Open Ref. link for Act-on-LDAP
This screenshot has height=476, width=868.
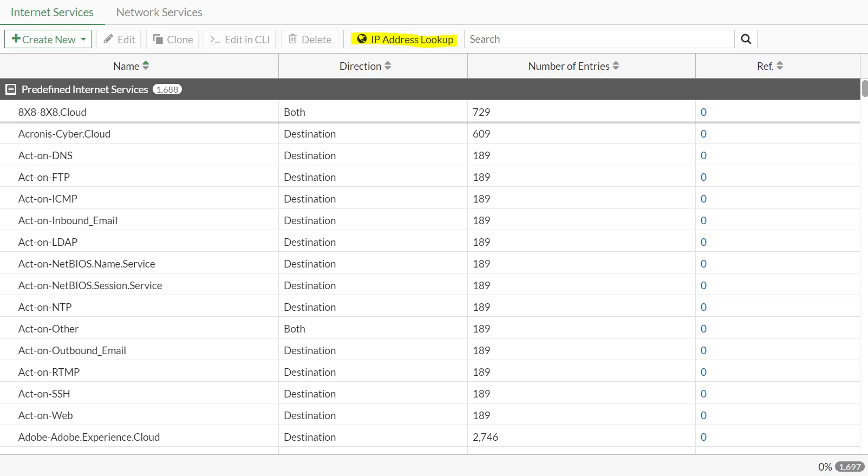703,242
